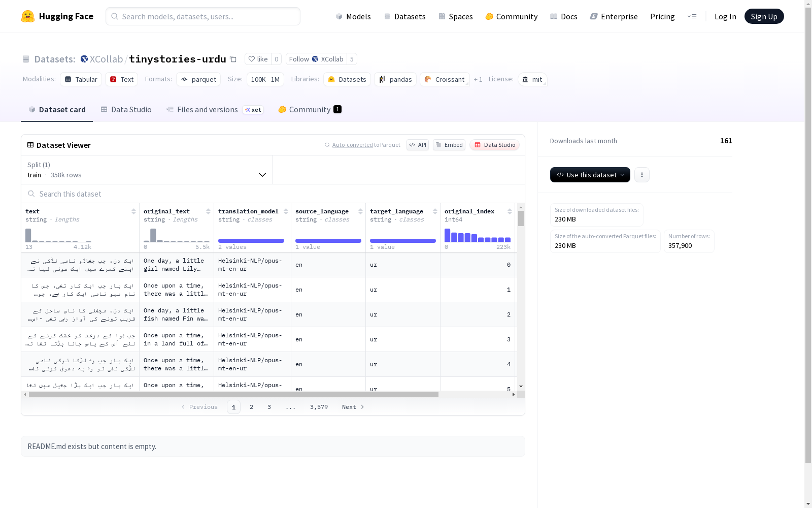Open the Enterprise menu item
This screenshot has width=812, height=508.
[614, 16]
